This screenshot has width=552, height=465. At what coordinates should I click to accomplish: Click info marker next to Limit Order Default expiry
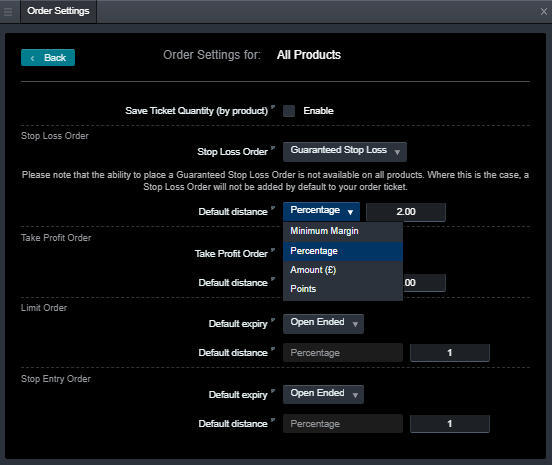coord(273,320)
